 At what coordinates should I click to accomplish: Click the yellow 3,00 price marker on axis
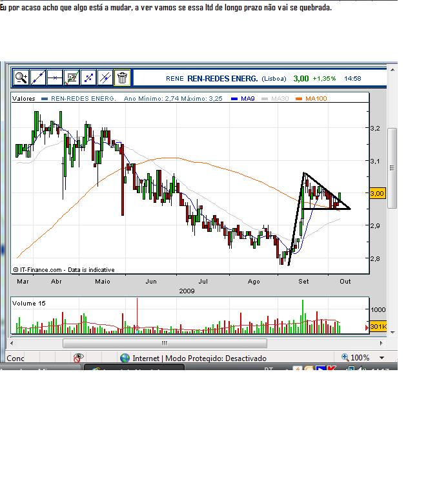(378, 193)
